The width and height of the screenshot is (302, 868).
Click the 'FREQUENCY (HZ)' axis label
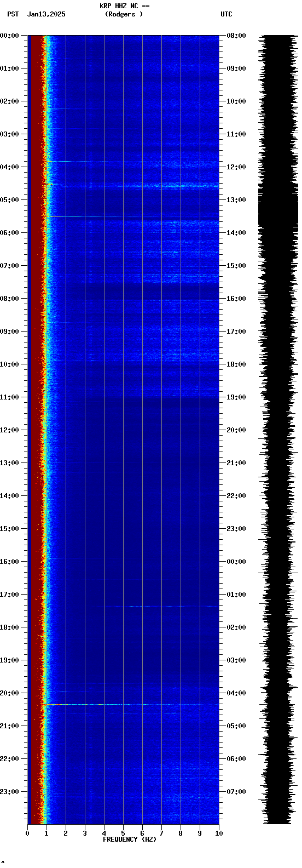coord(130,840)
